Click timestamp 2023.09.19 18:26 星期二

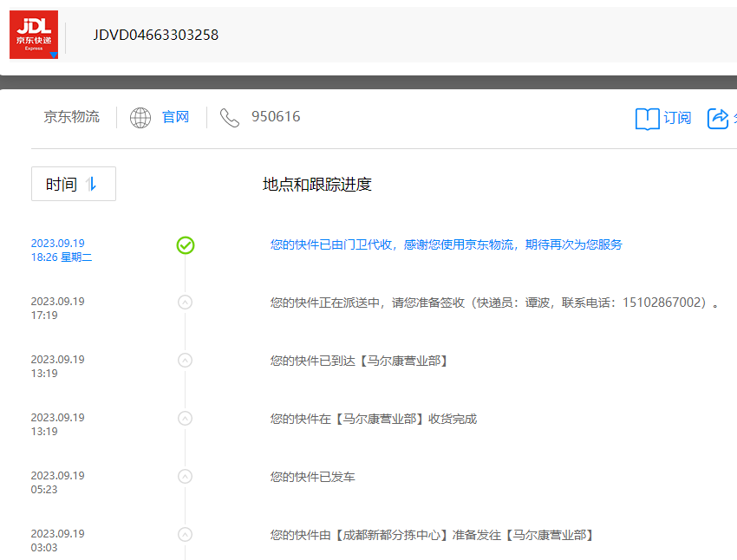pyautogui.click(x=61, y=250)
